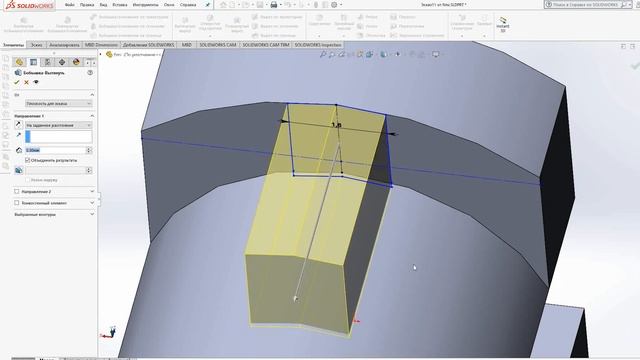The image size is (640, 360).
Task: Click the Home icon in the top toolbar
Action: click(223, 5)
